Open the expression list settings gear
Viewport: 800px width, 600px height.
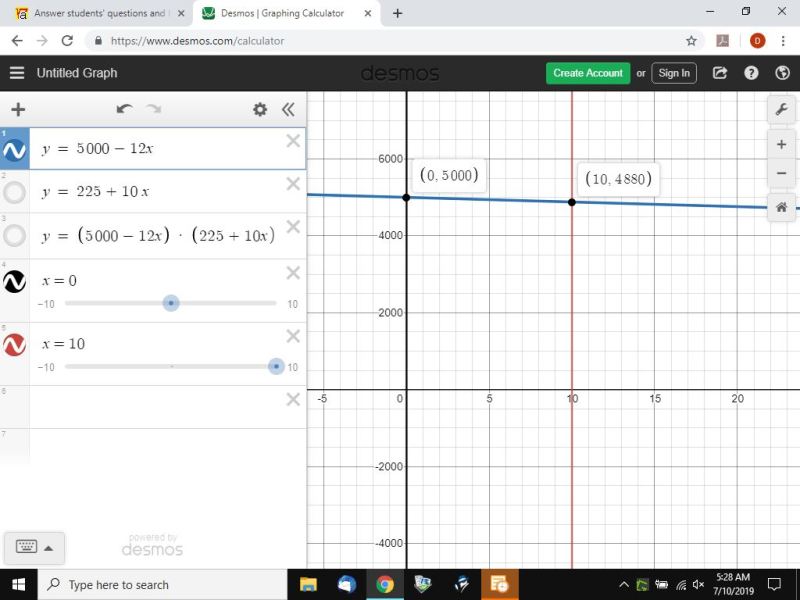click(x=260, y=109)
